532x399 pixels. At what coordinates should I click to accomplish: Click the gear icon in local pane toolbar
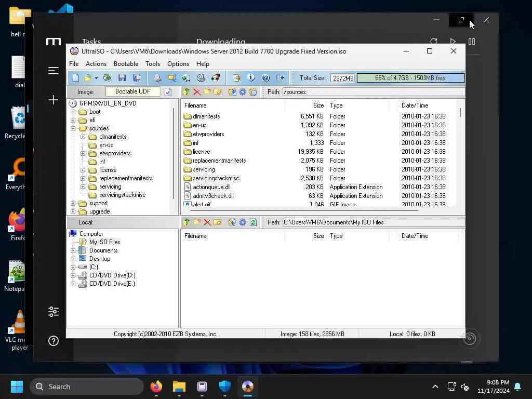click(242, 222)
